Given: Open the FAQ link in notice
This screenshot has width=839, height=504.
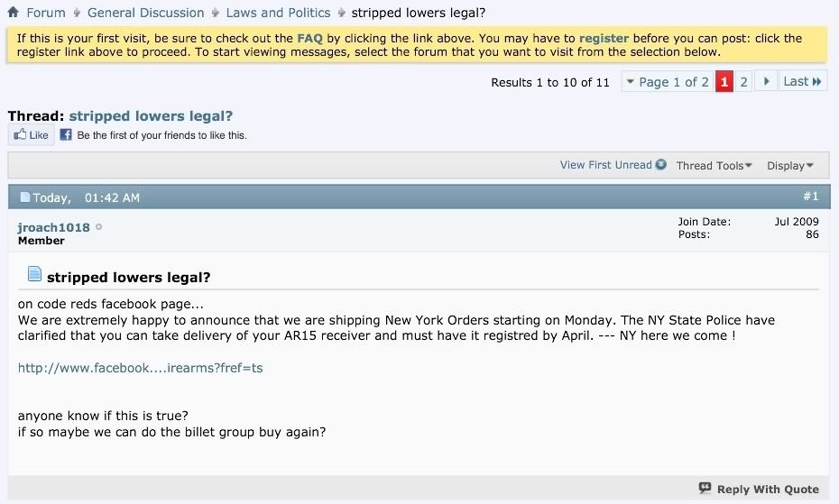Looking at the screenshot, I should click(309, 39).
